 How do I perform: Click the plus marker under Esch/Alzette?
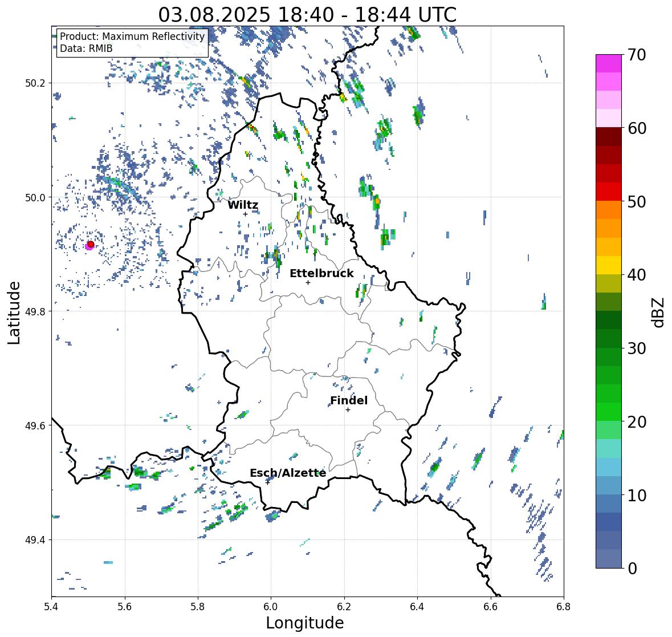pyautogui.click(x=267, y=482)
